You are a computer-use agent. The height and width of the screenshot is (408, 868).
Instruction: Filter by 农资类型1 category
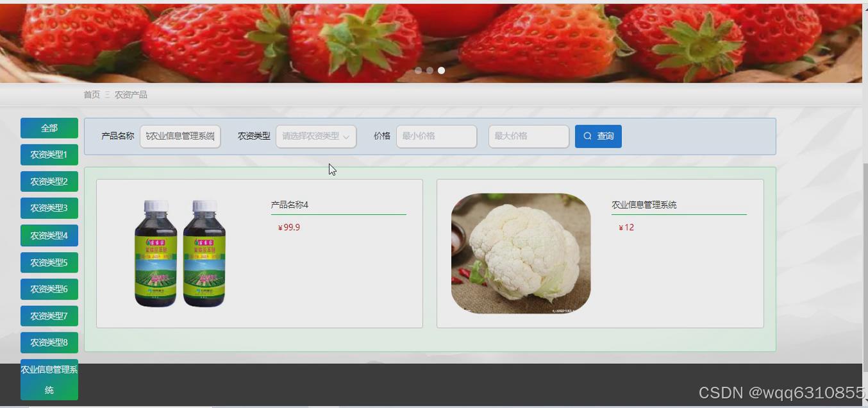[49, 155]
